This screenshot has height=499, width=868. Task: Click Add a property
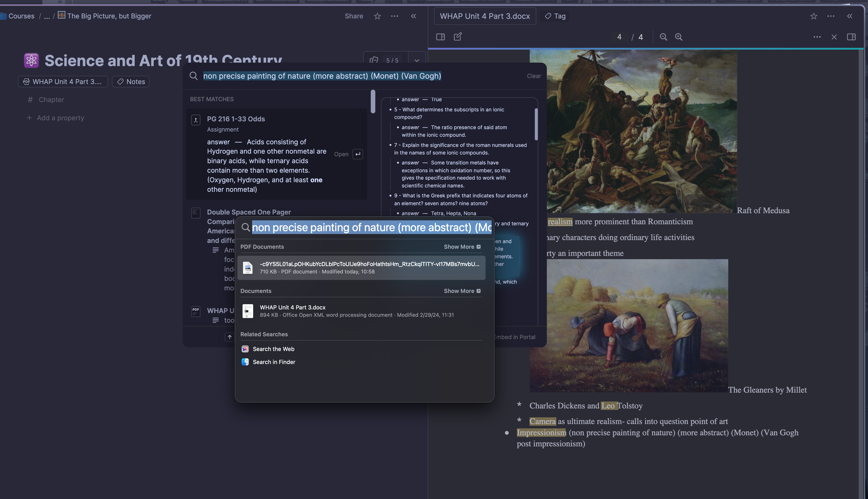[x=56, y=118]
